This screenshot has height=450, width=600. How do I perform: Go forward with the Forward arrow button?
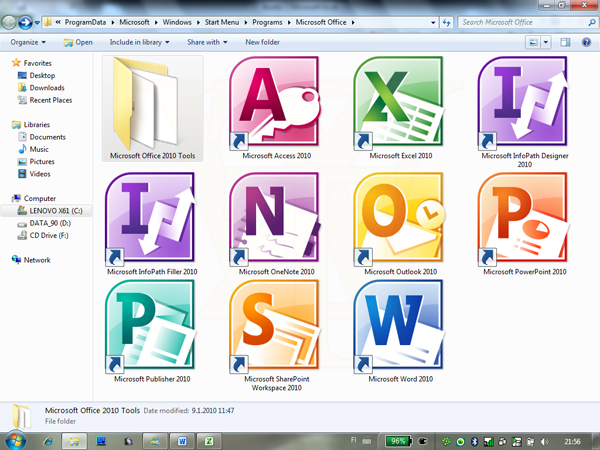[25, 22]
